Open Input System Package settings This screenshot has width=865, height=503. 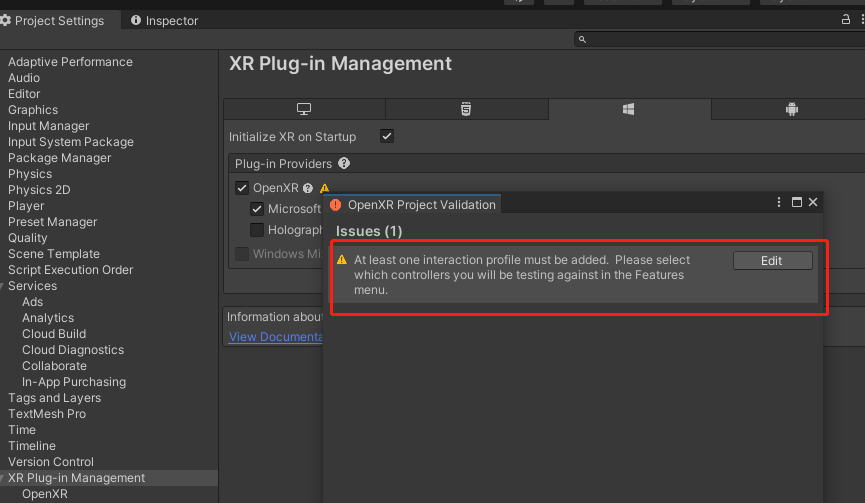(71, 142)
